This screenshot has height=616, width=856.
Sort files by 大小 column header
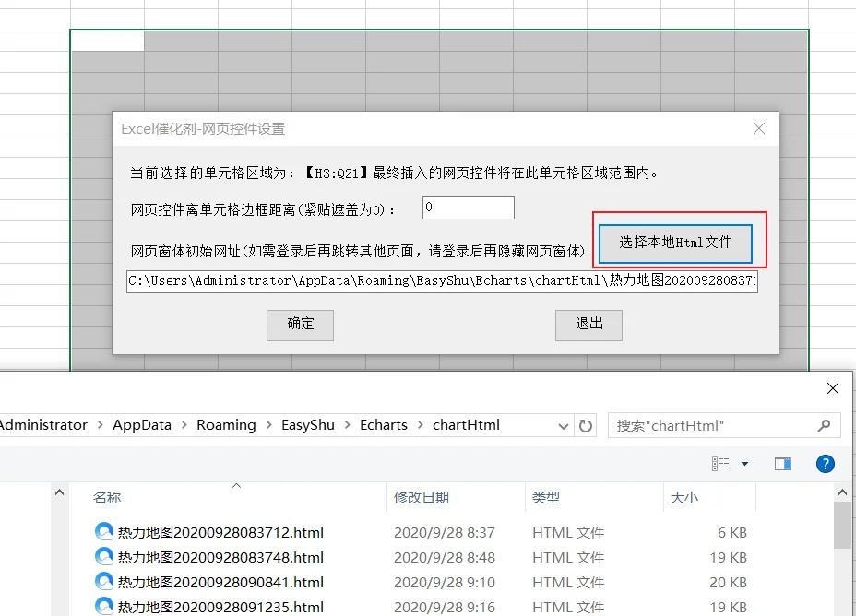pyautogui.click(x=684, y=498)
